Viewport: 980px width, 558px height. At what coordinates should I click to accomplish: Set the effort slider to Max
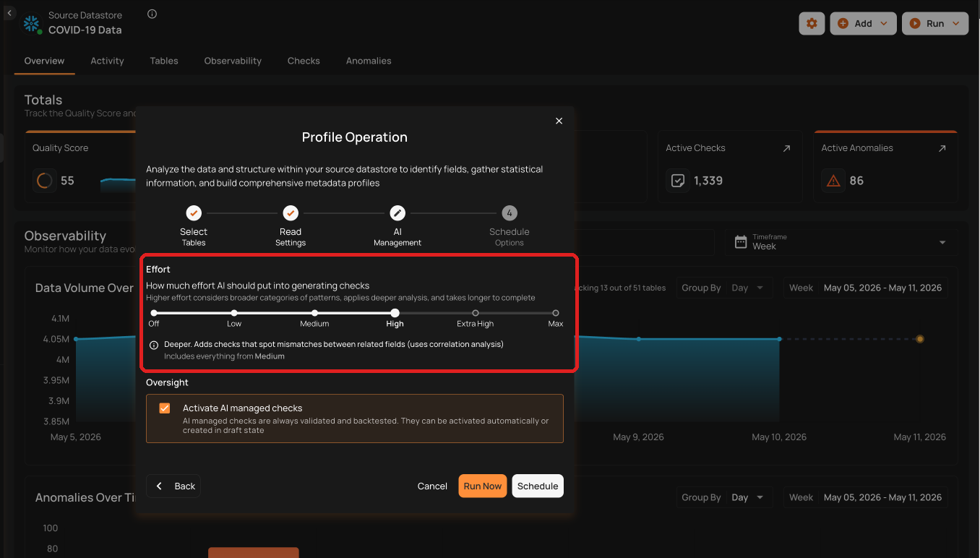pos(556,313)
